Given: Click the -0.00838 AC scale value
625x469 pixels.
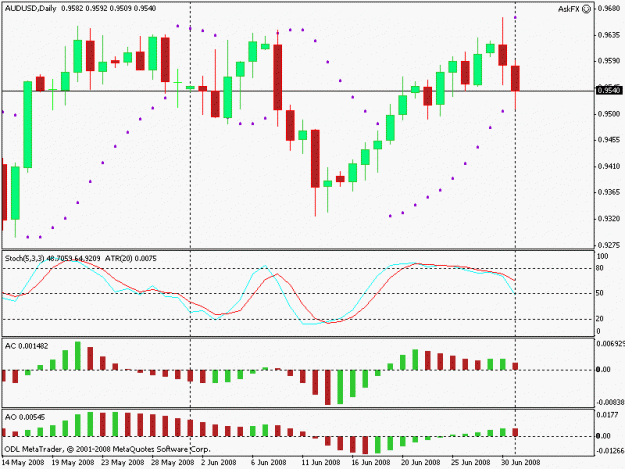Looking at the screenshot, I should pyautogui.click(x=611, y=402).
